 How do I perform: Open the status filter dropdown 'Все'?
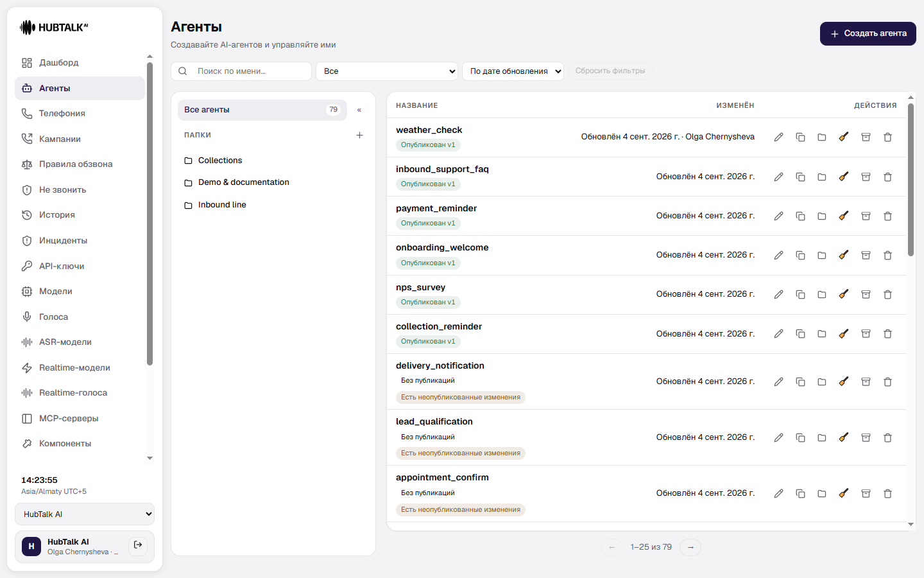click(387, 71)
